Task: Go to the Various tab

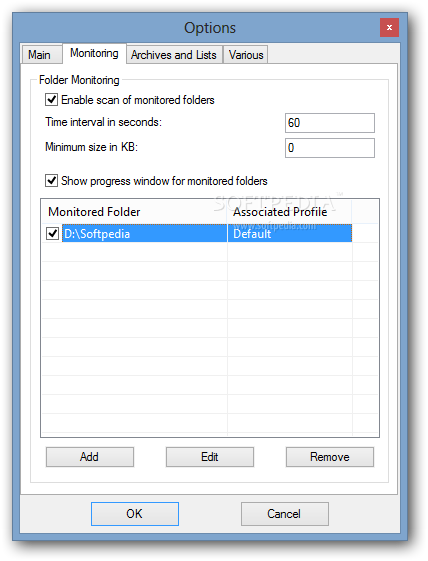Action: (x=246, y=55)
